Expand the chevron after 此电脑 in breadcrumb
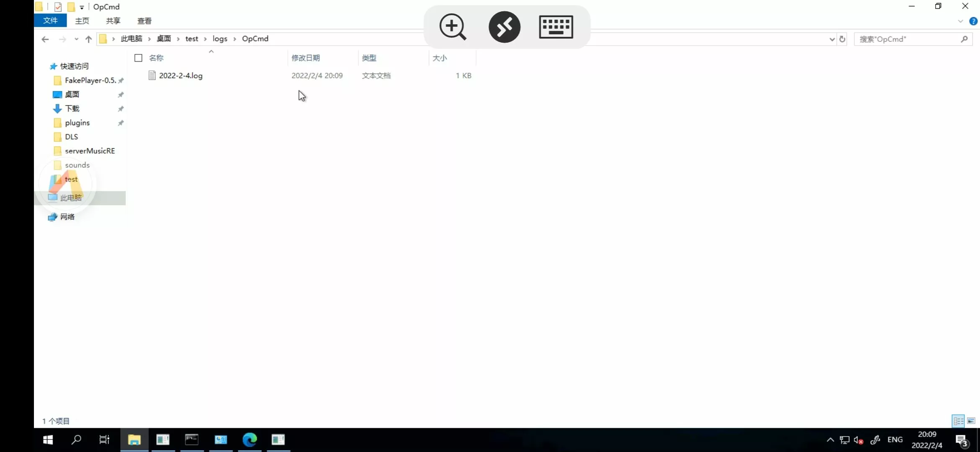This screenshot has width=980, height=452. pos(149,39)
